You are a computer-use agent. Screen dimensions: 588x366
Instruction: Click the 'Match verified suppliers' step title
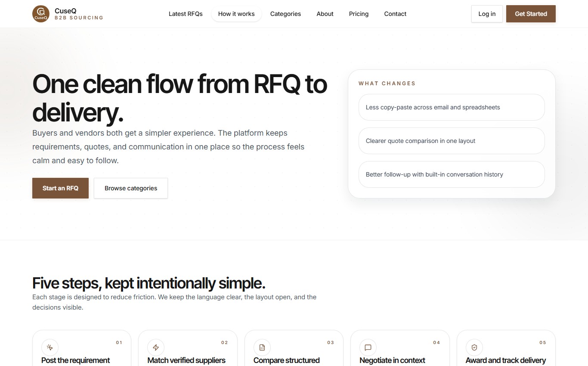186,360
